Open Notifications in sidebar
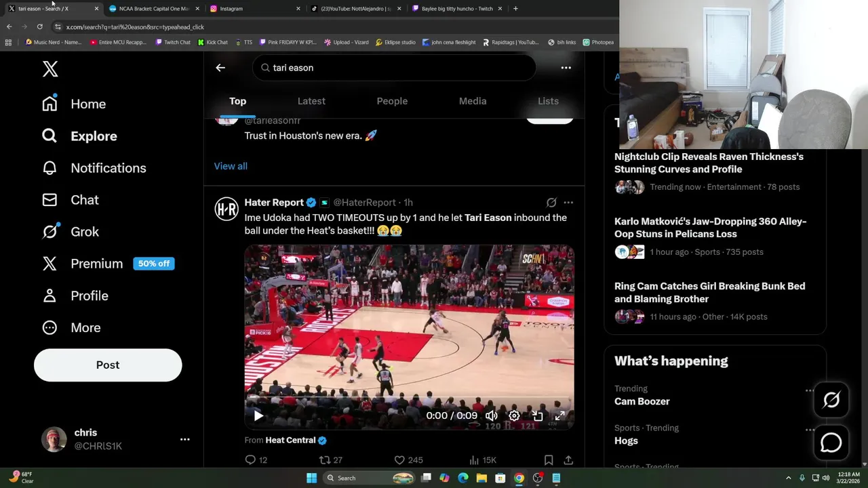The height and width of the screenshot is (488, 868). tap(94, 168)
